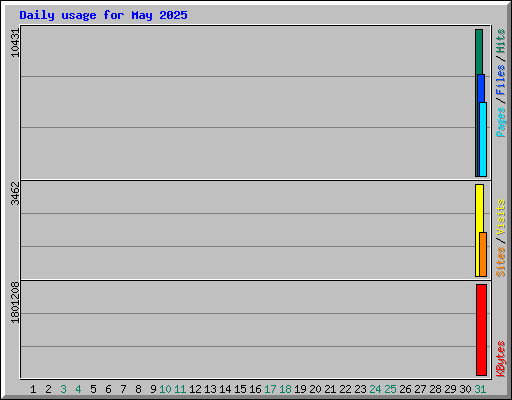
Task: Click the Visits legend label
Action: click(501, 217)
